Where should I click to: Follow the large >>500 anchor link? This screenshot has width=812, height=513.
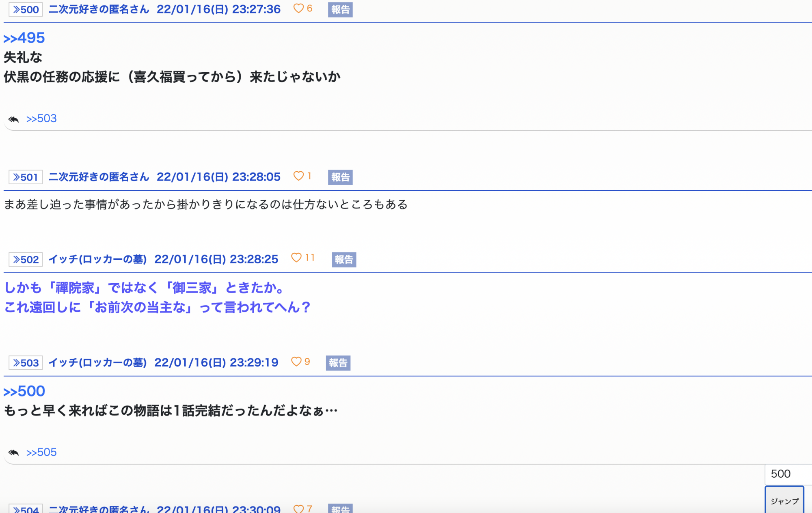[x=24, y=391]
